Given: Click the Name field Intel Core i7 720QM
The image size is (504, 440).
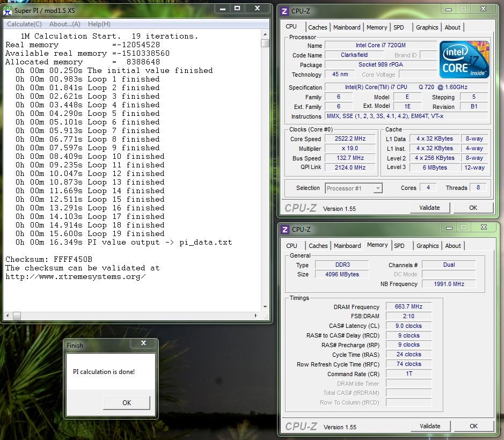Looking at the screenshot, I should coord(381,45).
